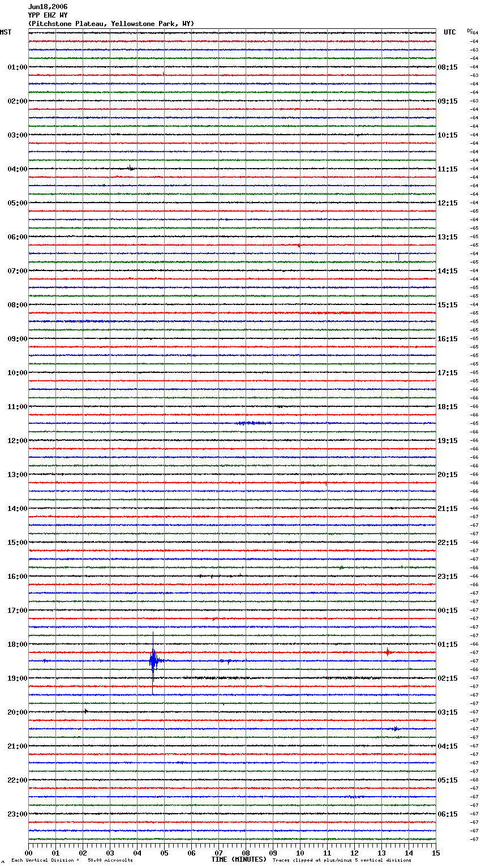Viewport: 481px width, 868px height.
Task: Click the red seismic event near minute 13 at 18:15
Action: [388, 652]
